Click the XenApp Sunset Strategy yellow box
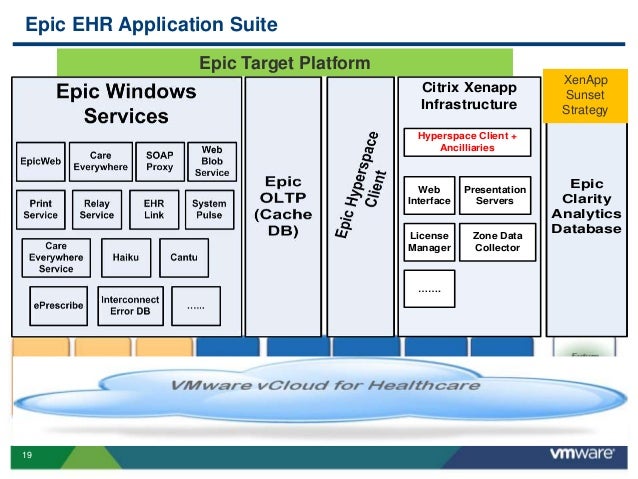The width and height of the screenshot is (638, 479). 585,96
